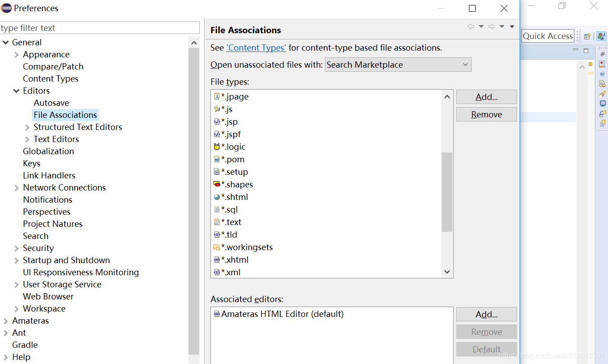Open the back history dropdown arrow

[481, 27]
